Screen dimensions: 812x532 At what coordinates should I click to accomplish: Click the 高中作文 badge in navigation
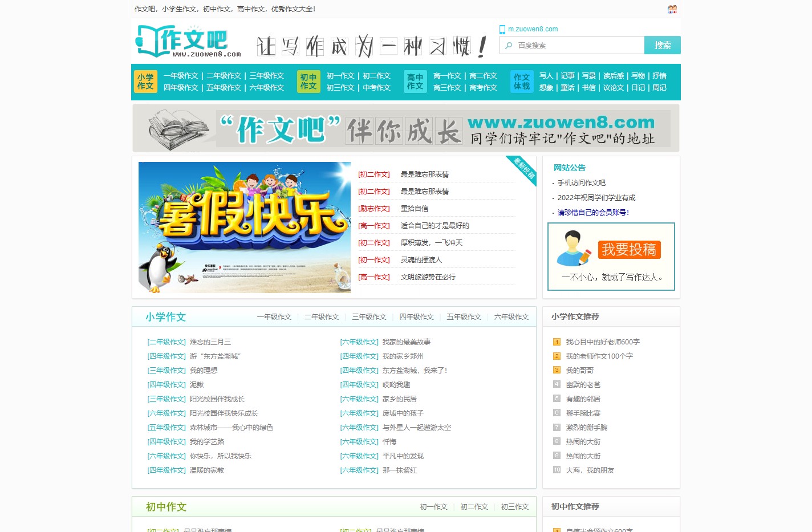pyautogui.click(x=415, y=82)
